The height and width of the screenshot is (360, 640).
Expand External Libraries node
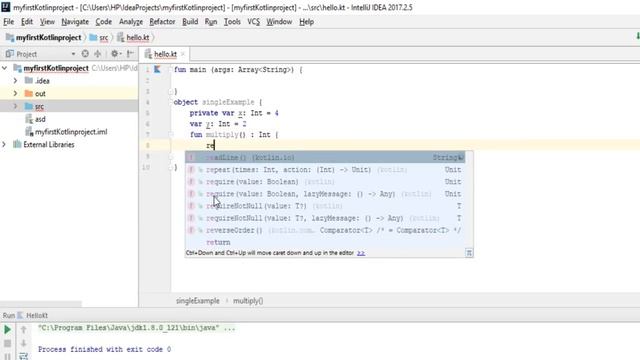pos(4,144)
